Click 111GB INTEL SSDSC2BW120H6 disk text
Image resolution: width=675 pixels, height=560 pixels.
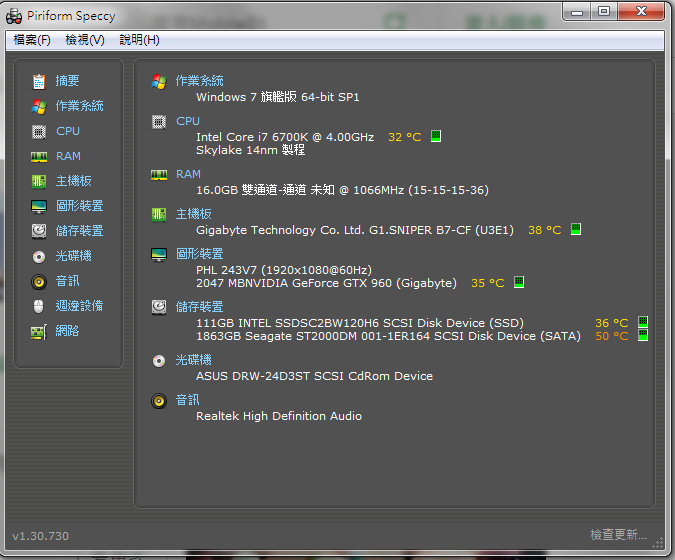click(360, 323)
